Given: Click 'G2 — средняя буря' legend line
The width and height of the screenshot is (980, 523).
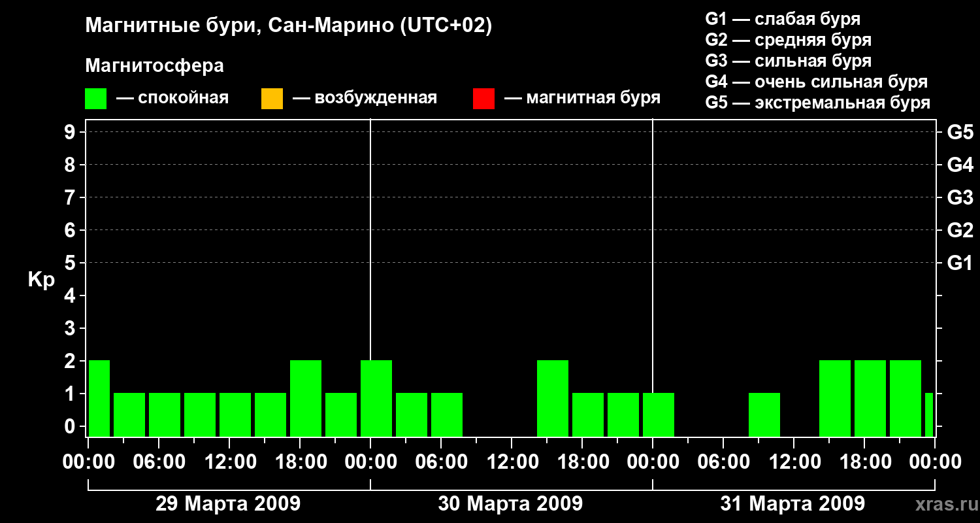Looking at the screenshot, I should coord(789,40).
